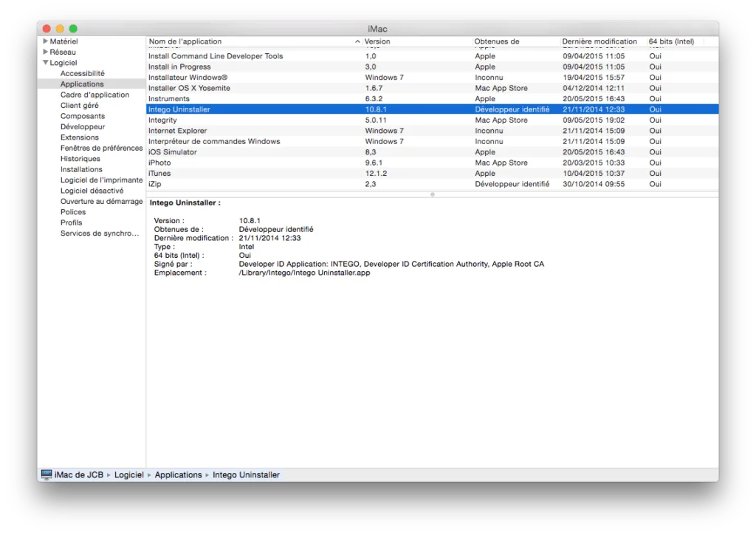Select Polices in the sidebar
The image size is (756, 535).
(x=73, y=212)
